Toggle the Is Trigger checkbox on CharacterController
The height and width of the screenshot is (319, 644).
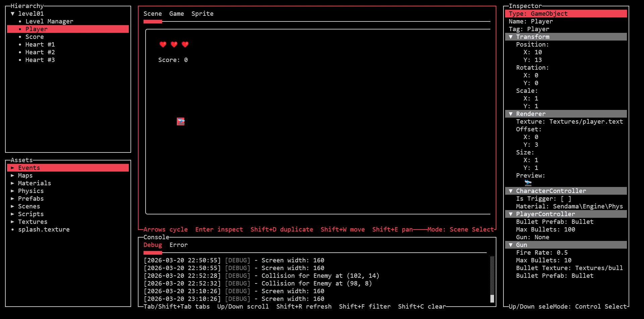[x=566, y=198]
